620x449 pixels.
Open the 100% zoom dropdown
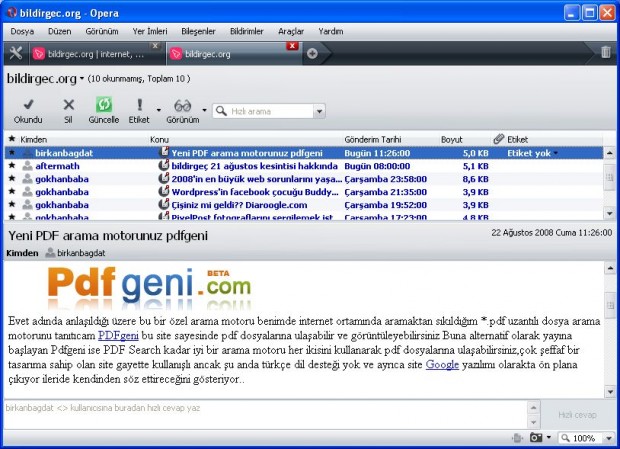point(609,438)
